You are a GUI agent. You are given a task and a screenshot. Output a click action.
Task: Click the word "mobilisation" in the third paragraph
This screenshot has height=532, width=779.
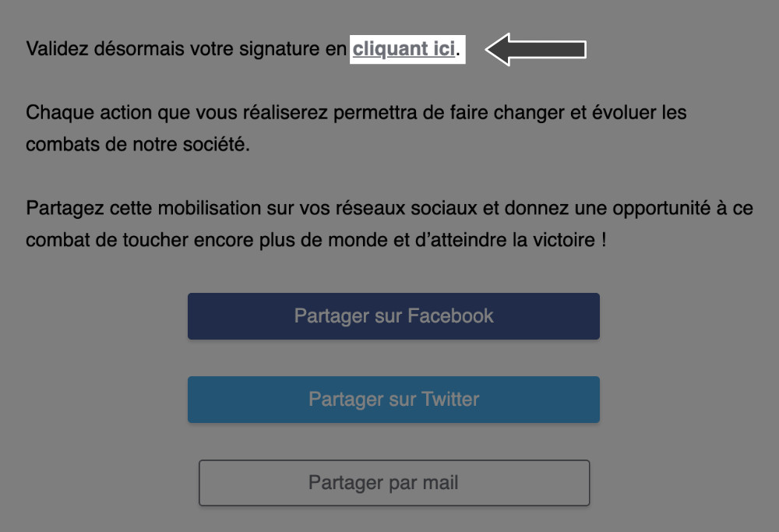click(x=206, y=209)
